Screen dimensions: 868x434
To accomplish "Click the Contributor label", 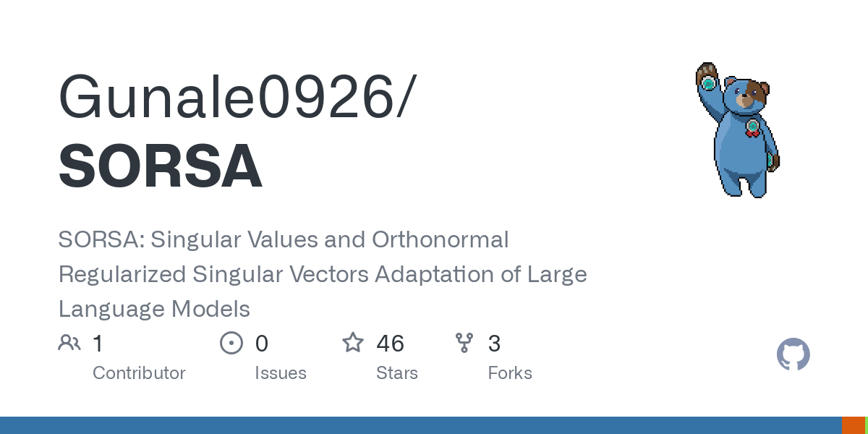I will point(139,373).
